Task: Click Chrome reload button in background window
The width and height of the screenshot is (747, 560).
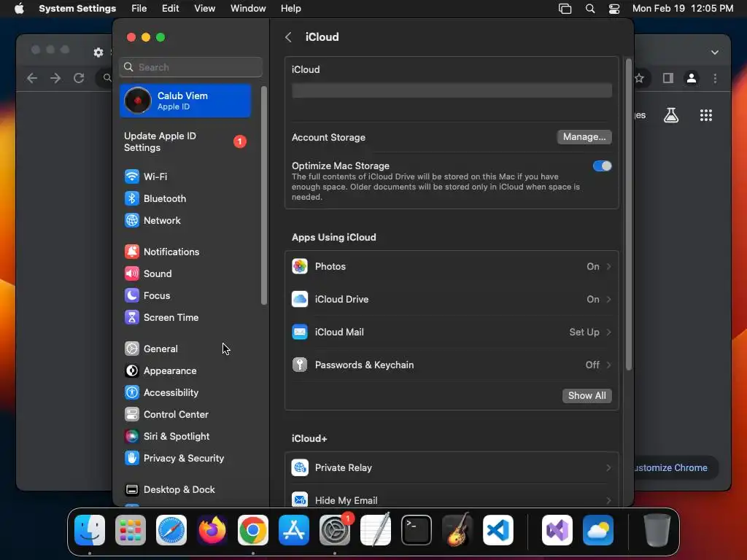Action: (79, 78)
